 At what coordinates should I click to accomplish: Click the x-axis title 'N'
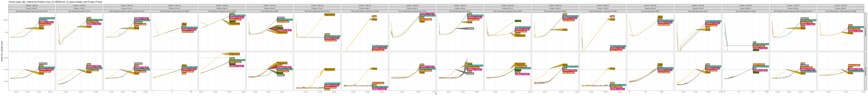(x=436, y=94)
